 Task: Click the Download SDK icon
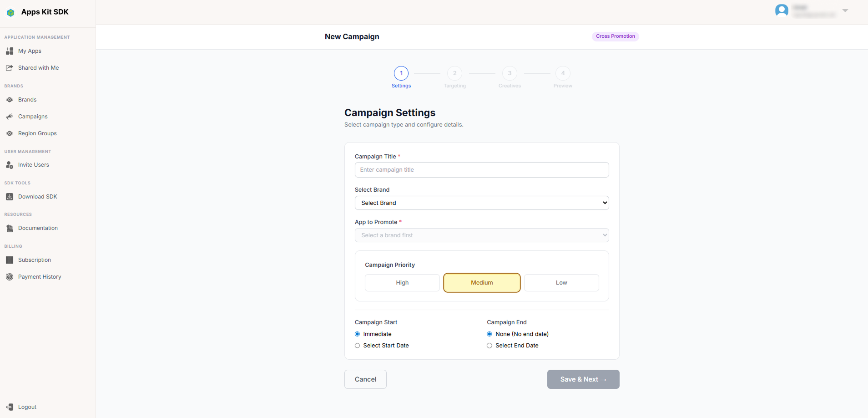click(x=10, y=197)
